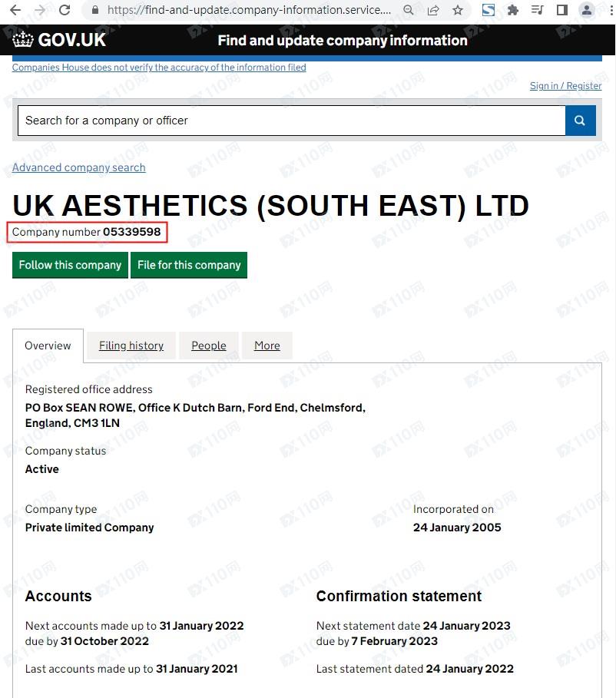
Task: Click the Sign in / Register link
Action: point(565,86)
